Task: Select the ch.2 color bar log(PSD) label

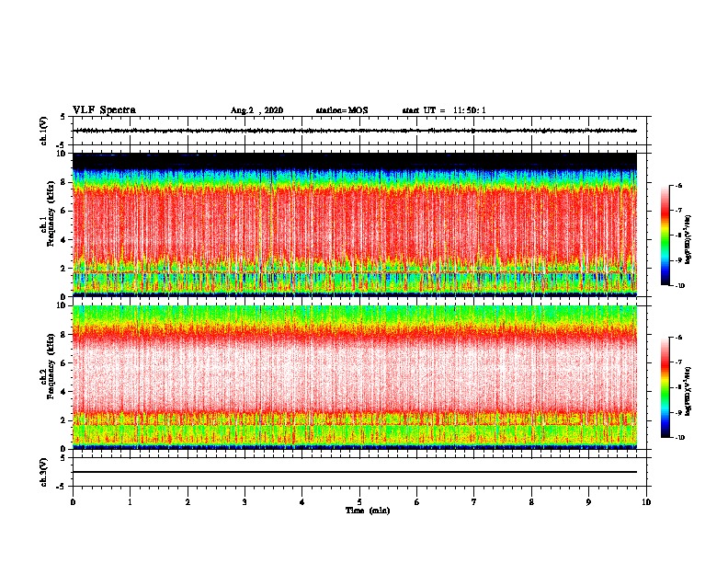Action: (688, 391)
